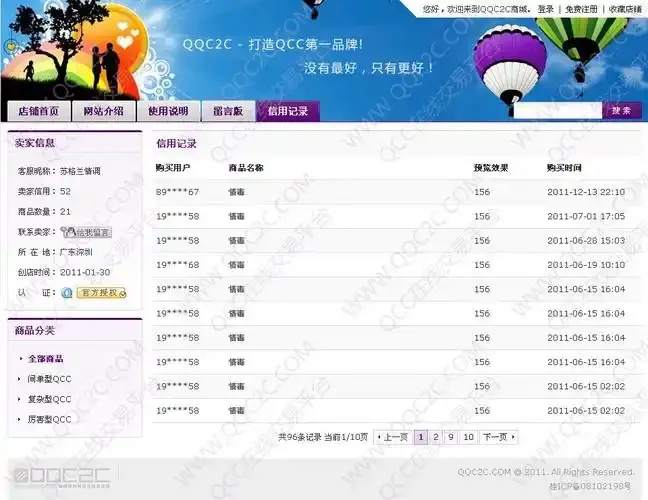648x500 pixels.
Task: Open the 留言板 tab
Action: tap(228, 111)
